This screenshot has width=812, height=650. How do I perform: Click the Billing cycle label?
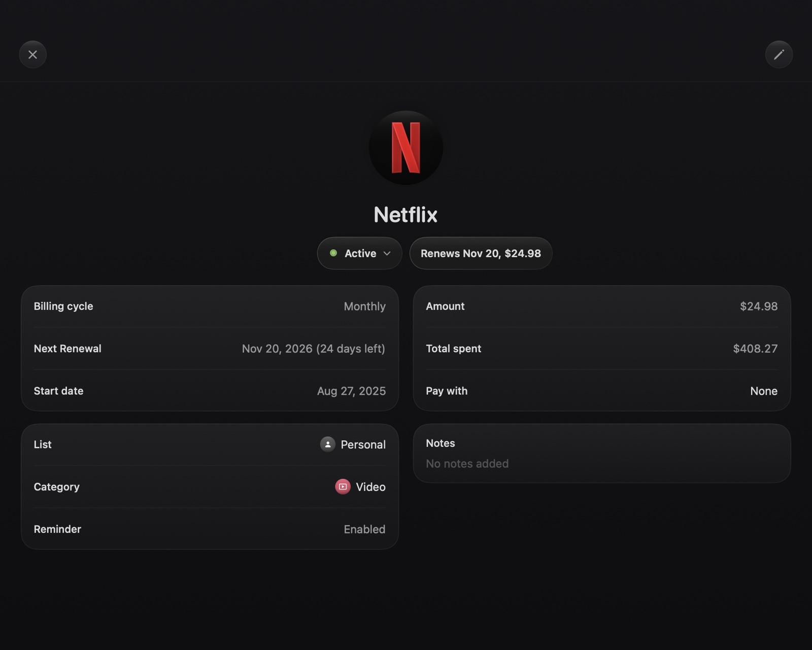[63, 306]
